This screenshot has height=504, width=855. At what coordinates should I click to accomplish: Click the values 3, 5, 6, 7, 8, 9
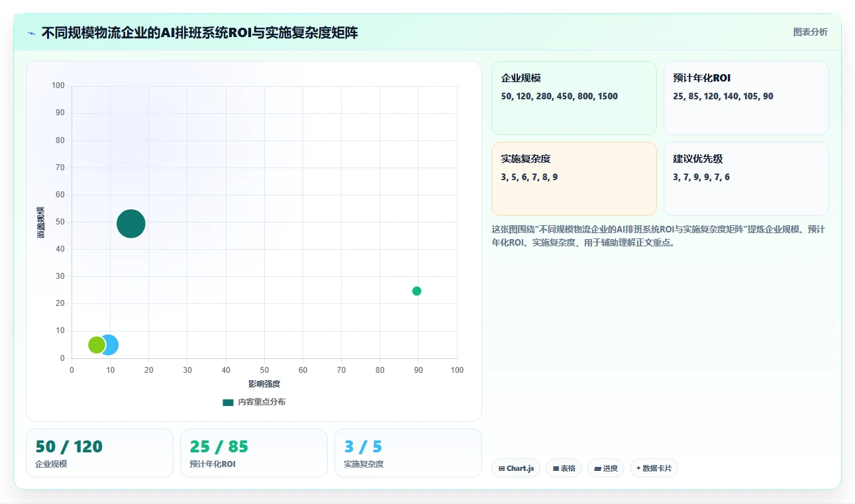coord(529,177)
